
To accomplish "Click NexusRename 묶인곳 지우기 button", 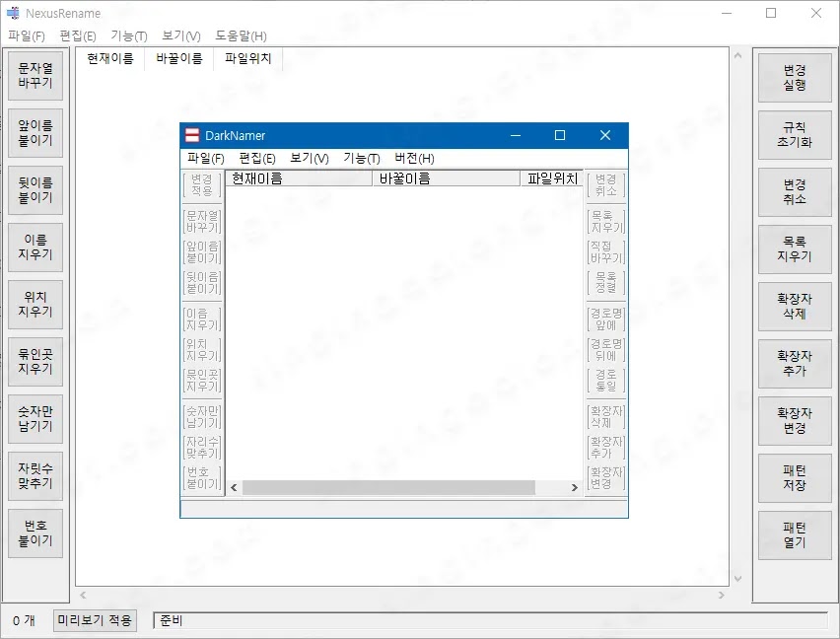I will pos(35,362).
